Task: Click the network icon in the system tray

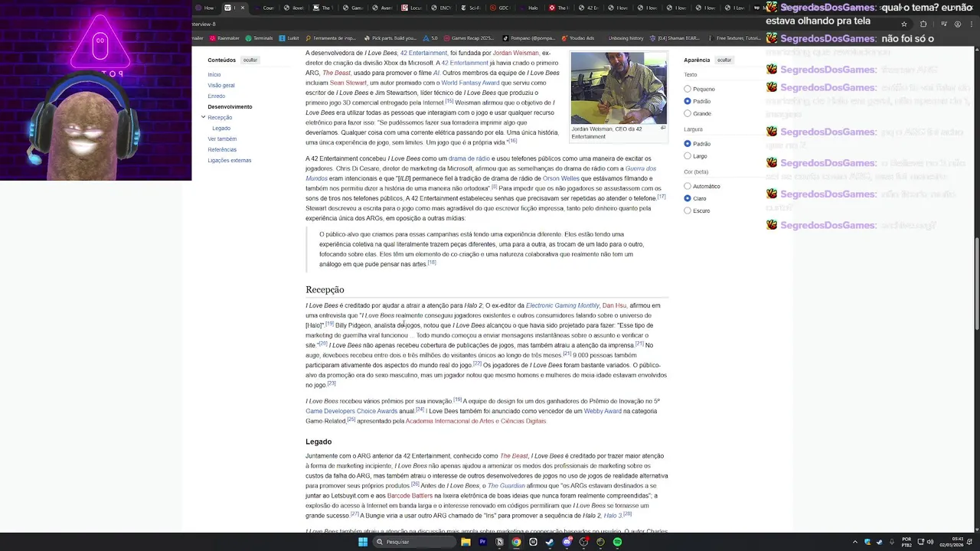Action: (x=920, y=542)
